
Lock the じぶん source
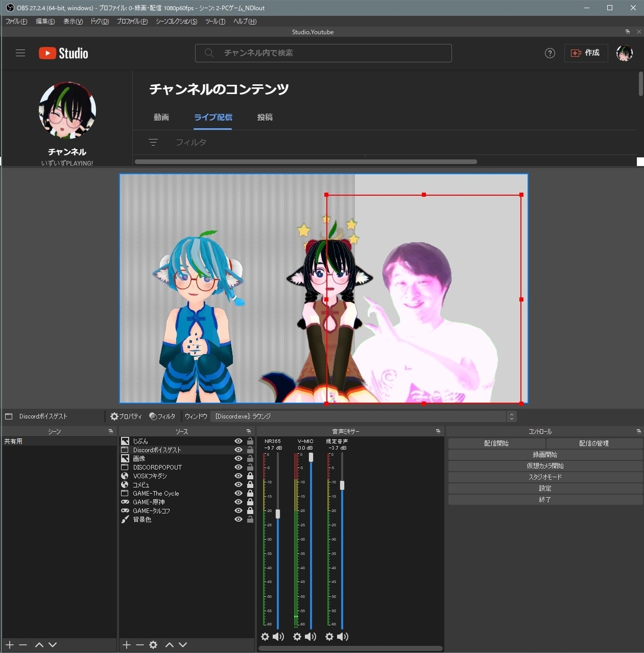point(250,441)
